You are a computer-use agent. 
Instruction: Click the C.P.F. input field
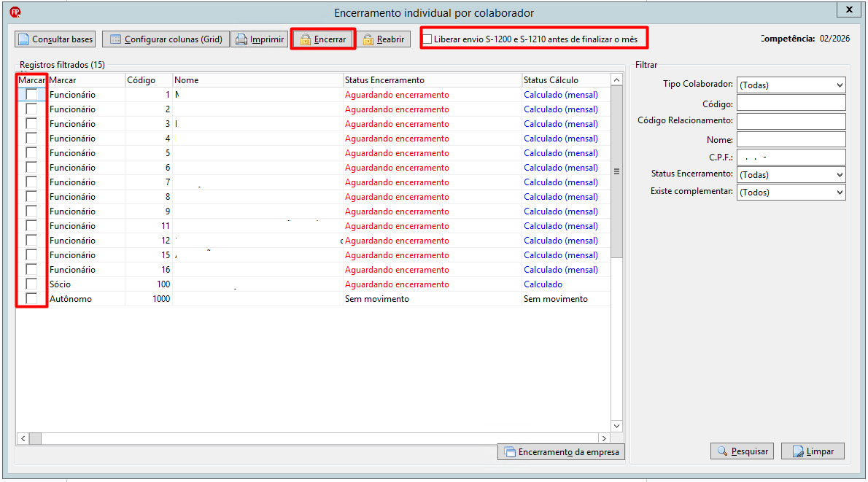pos(791,158)
